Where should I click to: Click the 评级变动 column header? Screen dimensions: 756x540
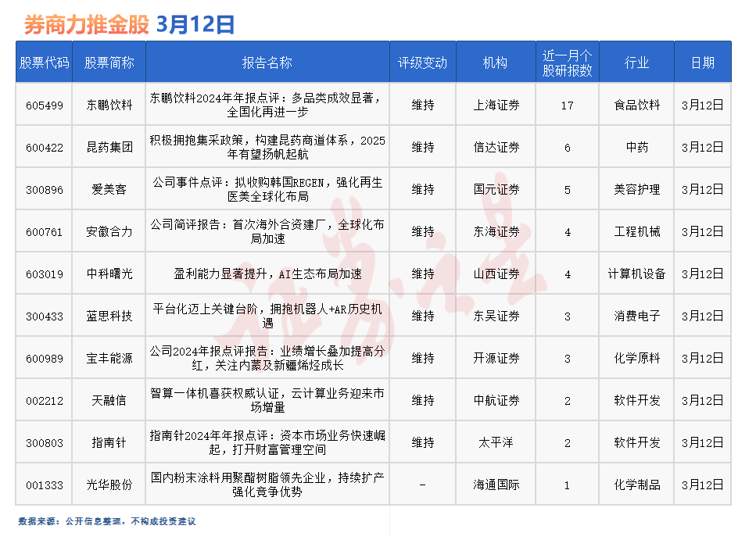(422, 63)
